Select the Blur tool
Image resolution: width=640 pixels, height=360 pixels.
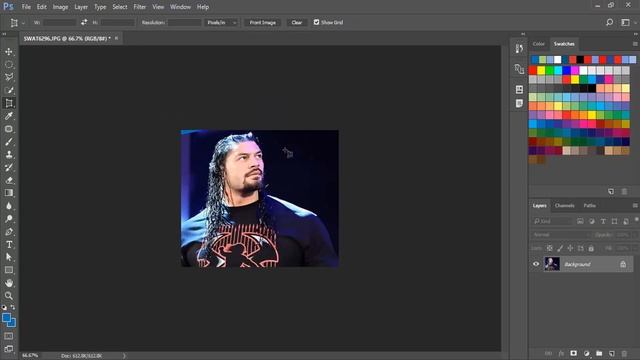9,206
